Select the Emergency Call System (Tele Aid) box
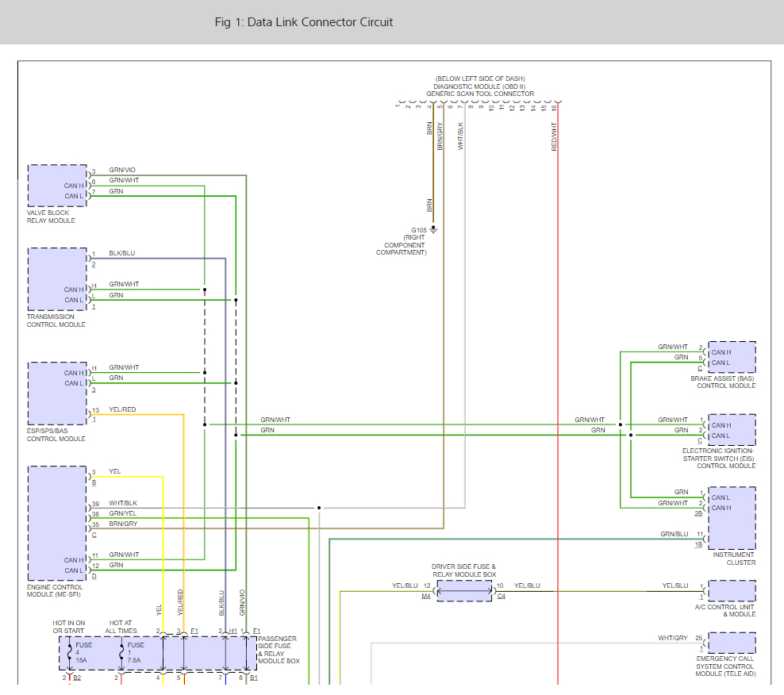784x695 pixels. click(731, 643)
